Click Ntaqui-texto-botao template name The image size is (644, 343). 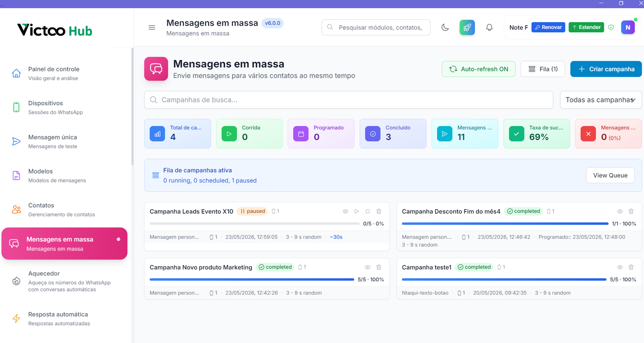(425, 293)
